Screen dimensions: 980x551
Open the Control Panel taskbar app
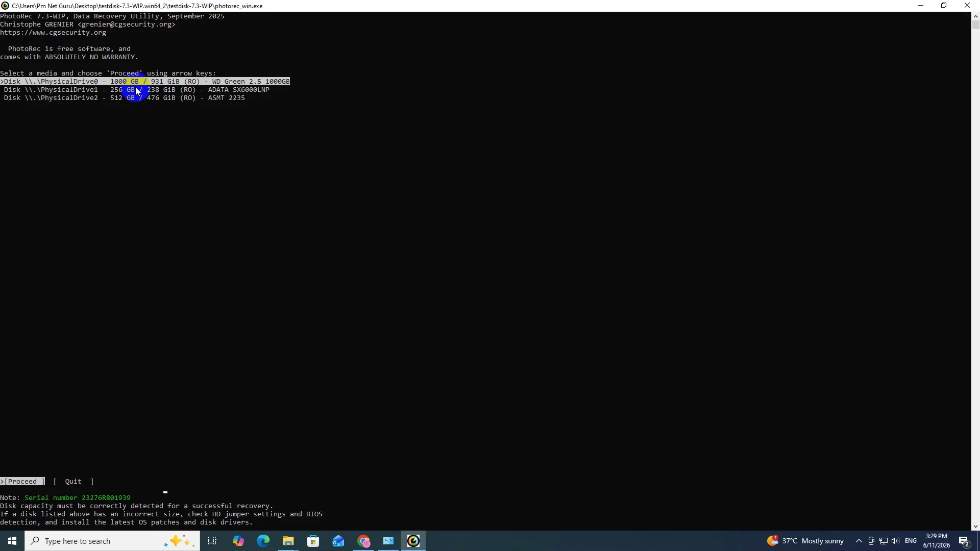pyautogui.click(x=388, y=541)
